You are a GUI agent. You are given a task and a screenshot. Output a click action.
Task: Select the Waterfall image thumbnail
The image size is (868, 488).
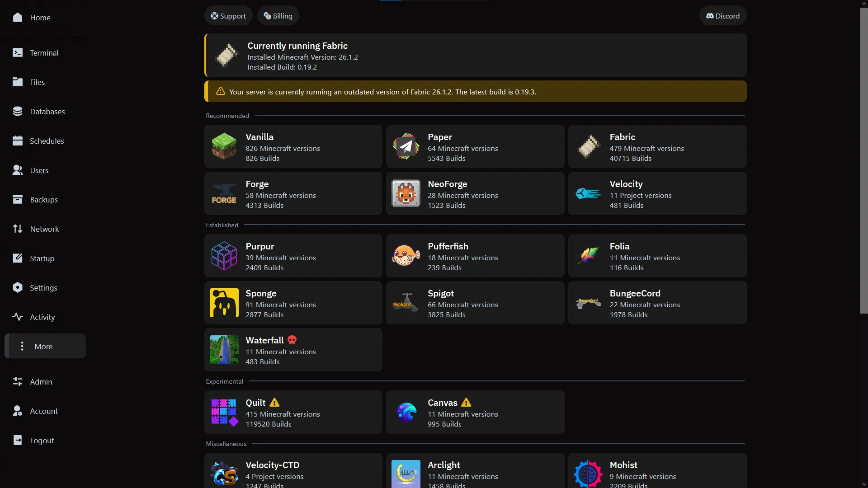[x=224, y=350]
